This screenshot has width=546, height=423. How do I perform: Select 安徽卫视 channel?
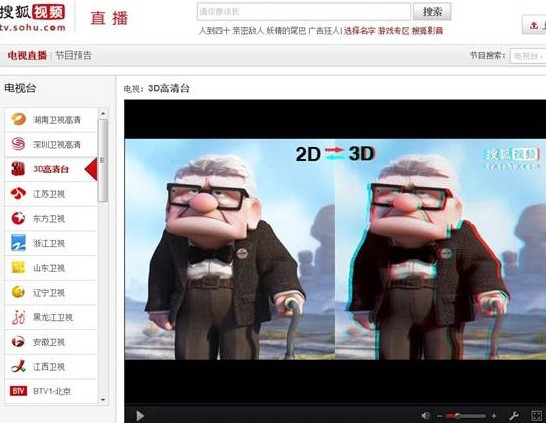coord(51,342)
